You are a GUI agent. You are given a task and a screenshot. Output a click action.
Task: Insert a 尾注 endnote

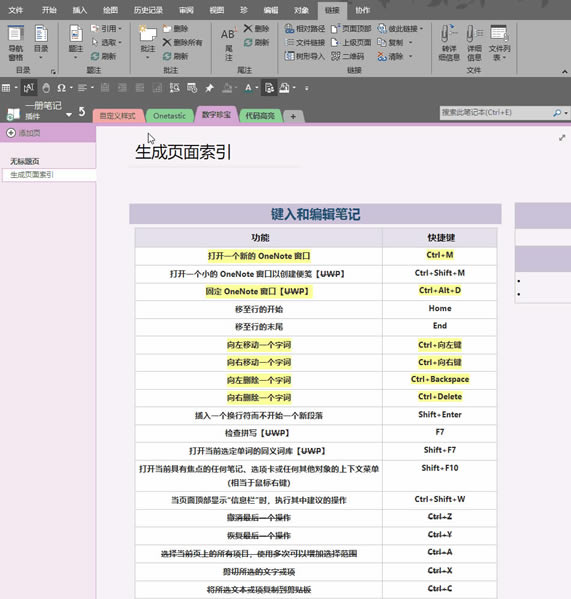tap(228, 44)
